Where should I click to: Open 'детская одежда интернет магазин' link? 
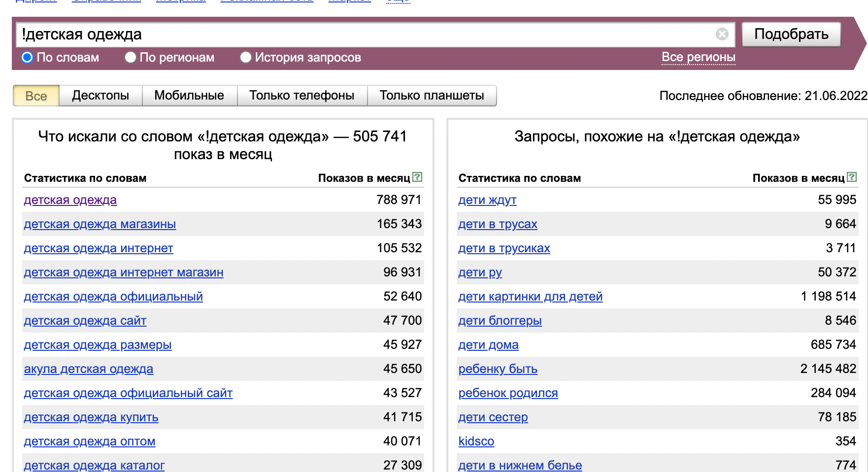pos(124,272)
